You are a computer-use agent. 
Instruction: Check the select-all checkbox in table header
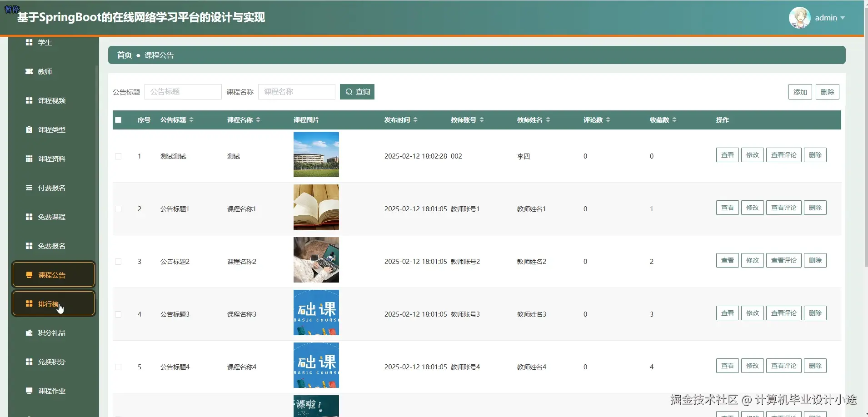click(118, 119)
